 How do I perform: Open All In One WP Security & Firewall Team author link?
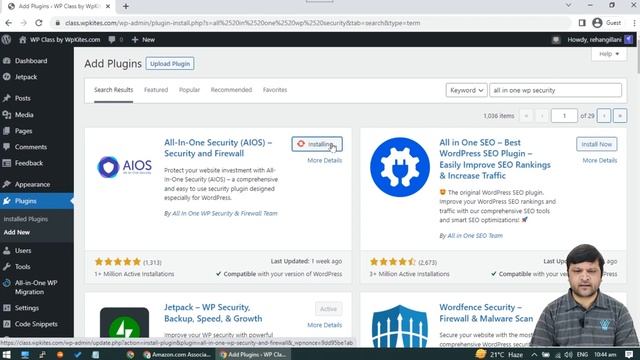click(x=224, y=213)
